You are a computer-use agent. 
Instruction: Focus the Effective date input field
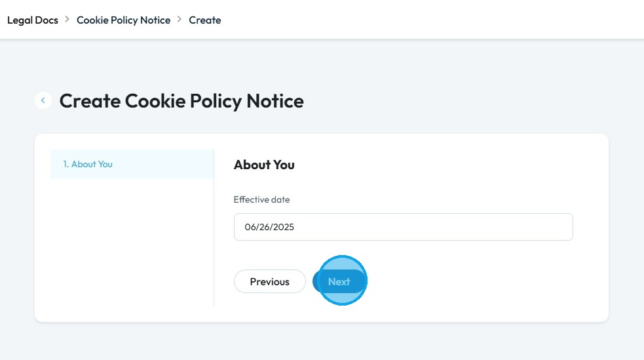(403, 227)
